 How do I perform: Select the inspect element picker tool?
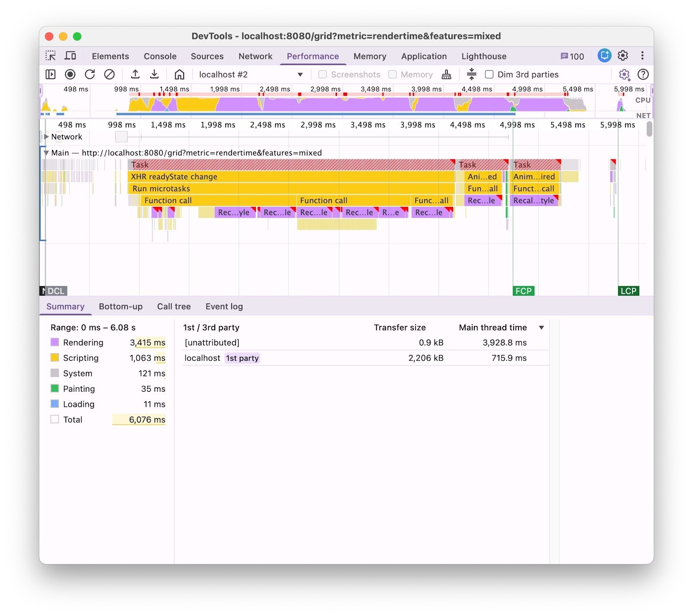click(51, 56)
